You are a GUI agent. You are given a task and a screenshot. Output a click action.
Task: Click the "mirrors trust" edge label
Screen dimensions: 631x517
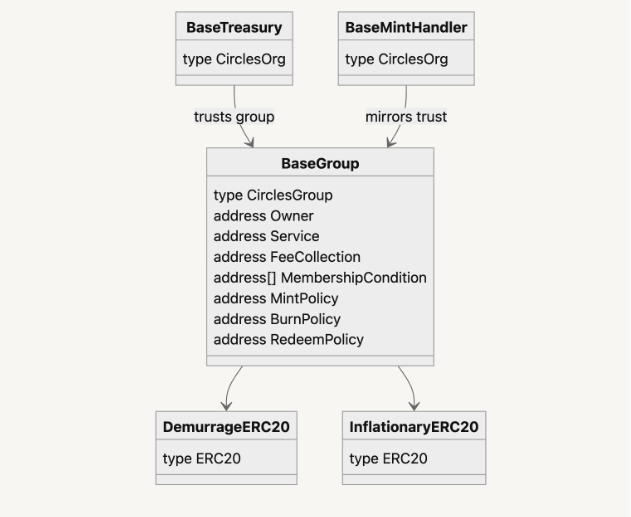[406, 116]
